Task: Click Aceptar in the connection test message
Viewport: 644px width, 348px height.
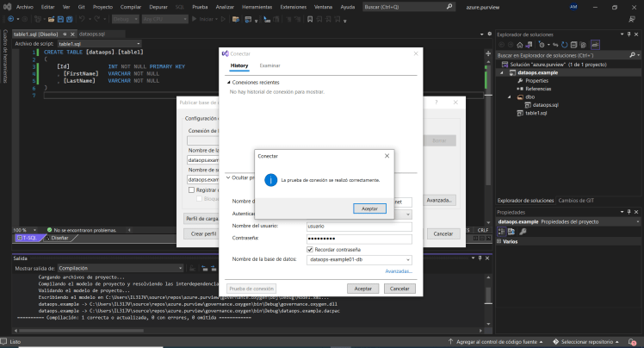Action: pos(369,208)
